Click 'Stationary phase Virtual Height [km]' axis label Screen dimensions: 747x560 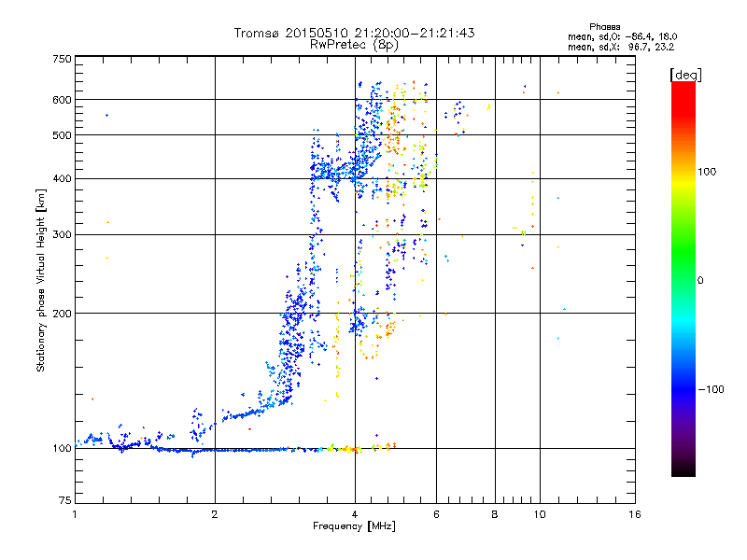click(x=41, y=280)
